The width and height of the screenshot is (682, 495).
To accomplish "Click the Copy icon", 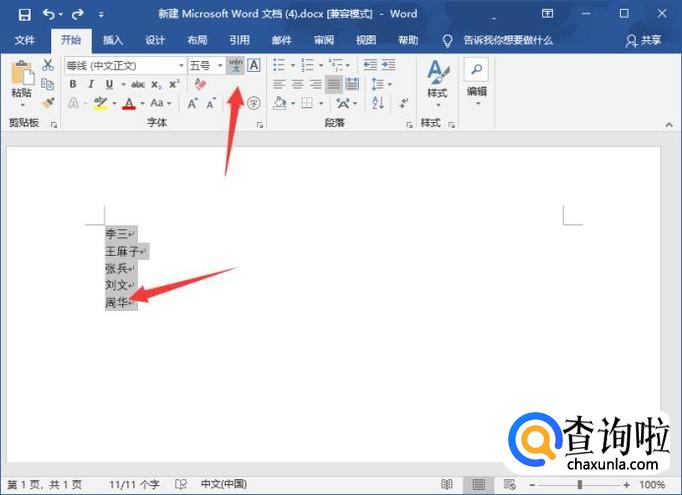I will (x=48, y=84).
